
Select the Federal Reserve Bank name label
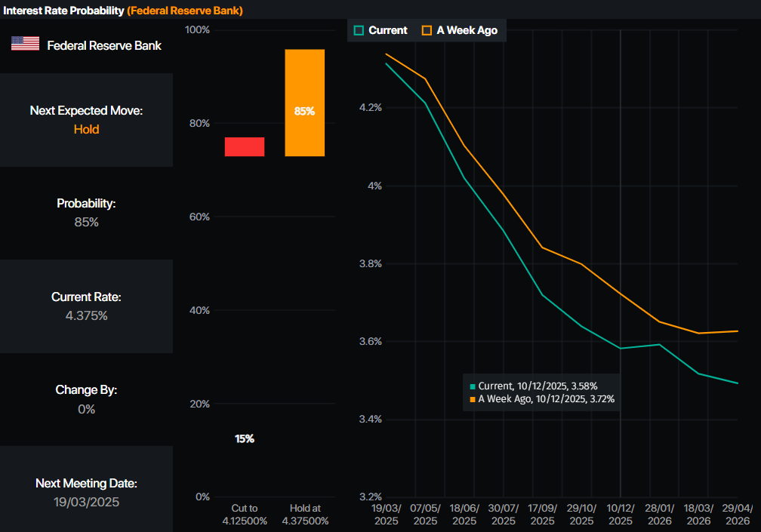click(x=104, y=45)
